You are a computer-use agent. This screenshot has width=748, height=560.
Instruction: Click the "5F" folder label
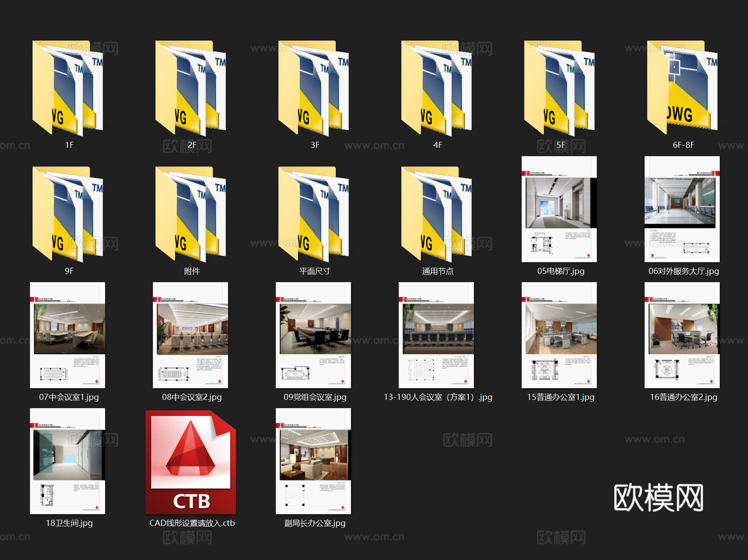point(561,145)
